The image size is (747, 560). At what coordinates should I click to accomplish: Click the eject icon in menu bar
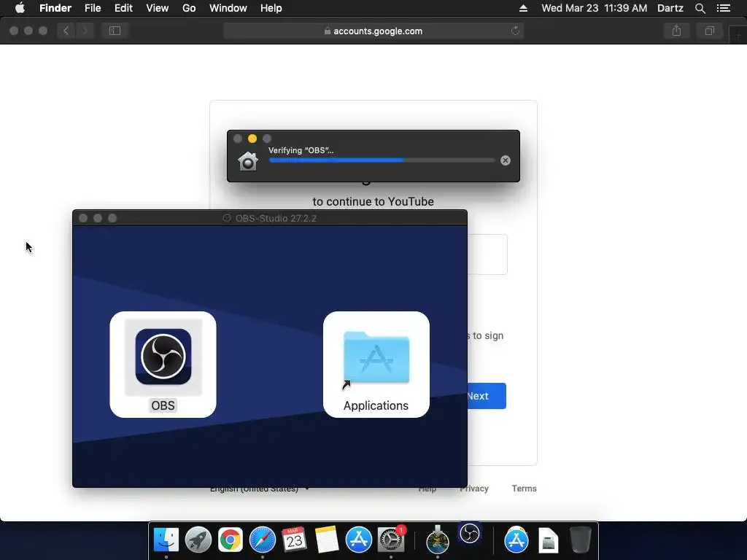[x=523, y=8]
